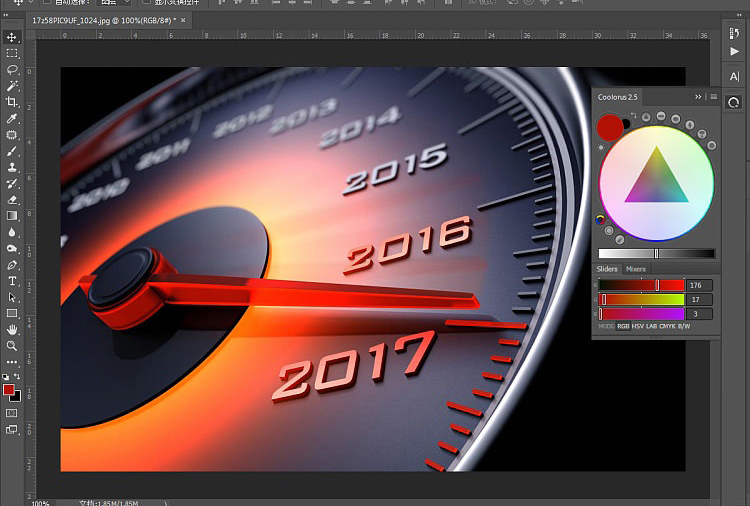Select the Brush tool
The image size is (750, 506).
coord(11,151)
